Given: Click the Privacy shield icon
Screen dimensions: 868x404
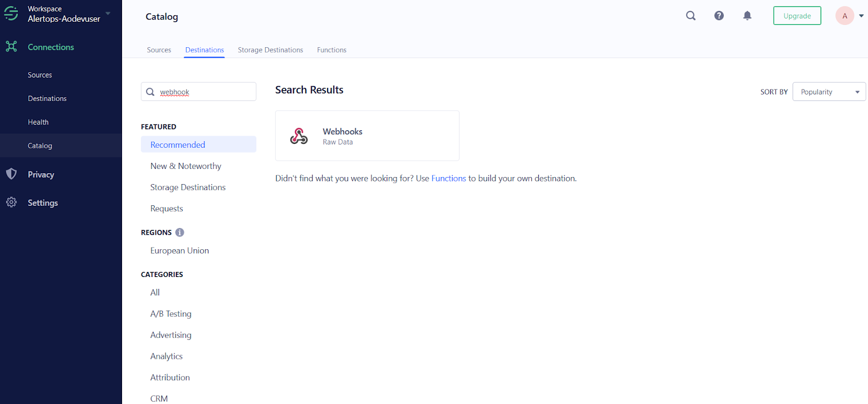Looking at the screenshot, I should click(11, 174).
